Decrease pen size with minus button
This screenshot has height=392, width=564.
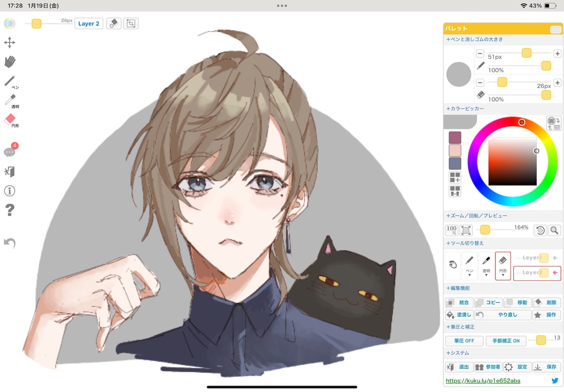[x=480, y=54]
